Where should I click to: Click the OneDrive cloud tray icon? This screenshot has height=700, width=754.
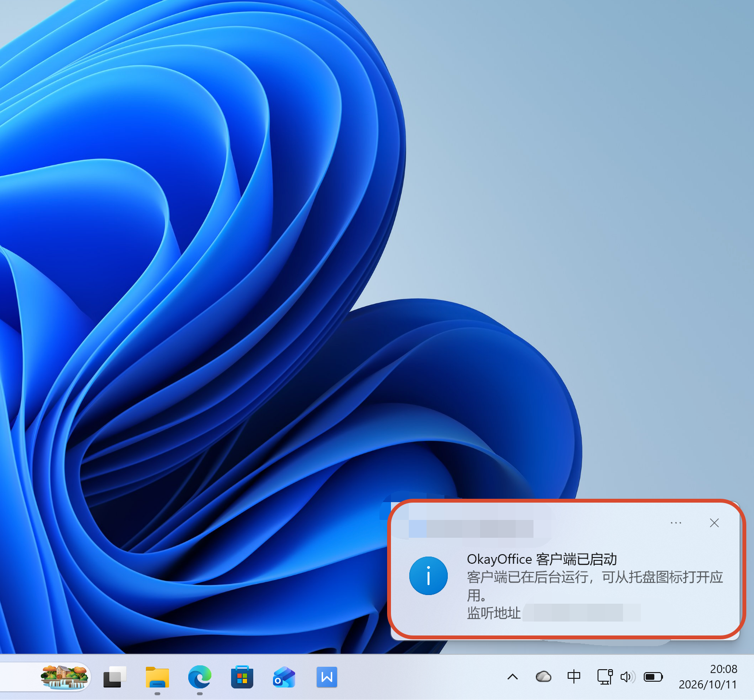tap(544, 677)
